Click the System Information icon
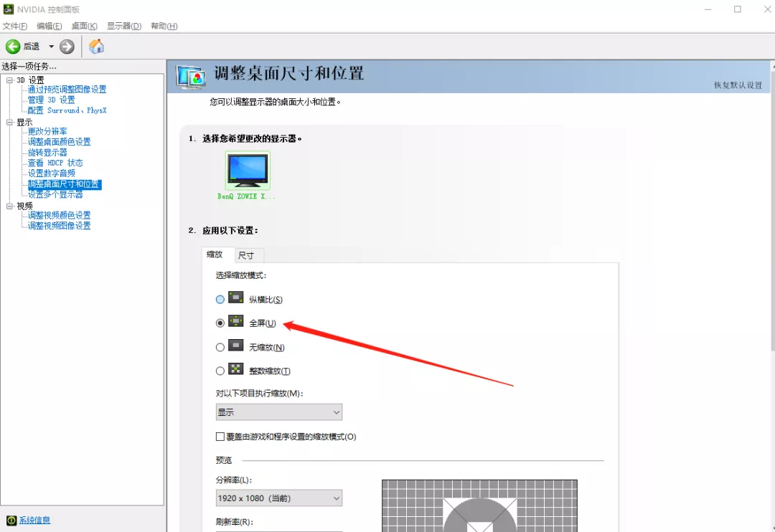 [x=11, y=520]
